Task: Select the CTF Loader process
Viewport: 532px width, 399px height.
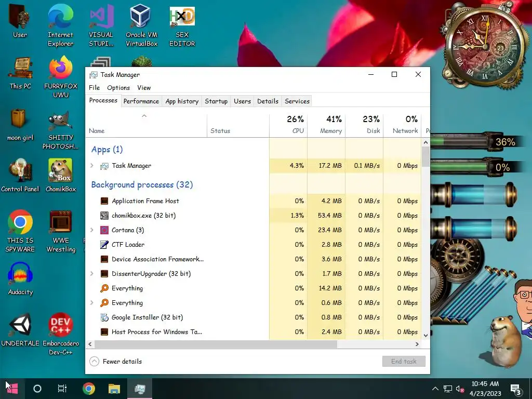Action: point(254,245)
